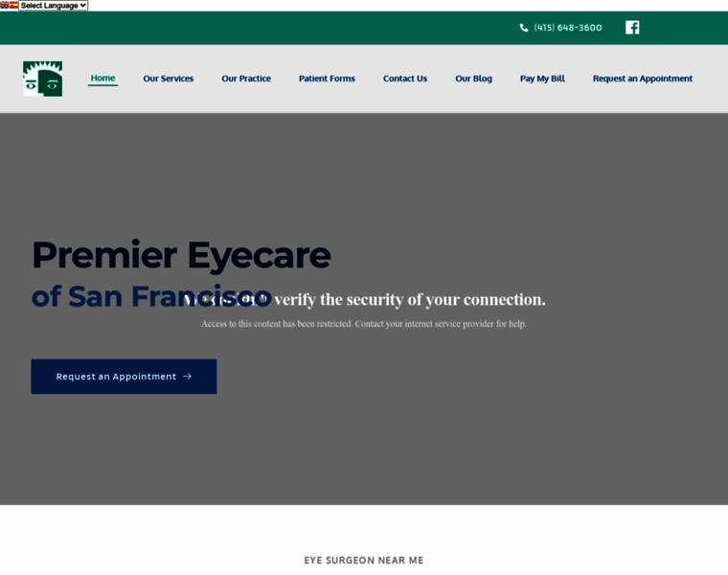Click the Spanish flag language icon
728x575 pixels.
coord(13,5)
